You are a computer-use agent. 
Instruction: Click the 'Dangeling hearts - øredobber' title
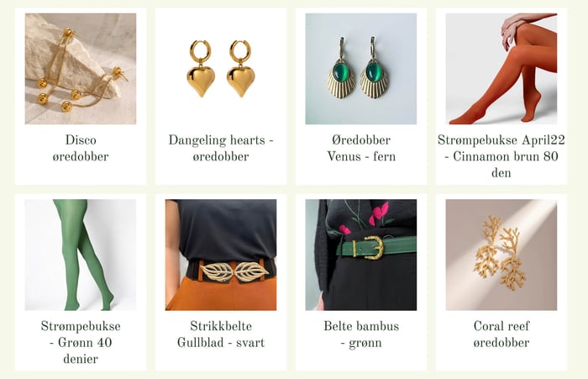(x=221, y=148)
